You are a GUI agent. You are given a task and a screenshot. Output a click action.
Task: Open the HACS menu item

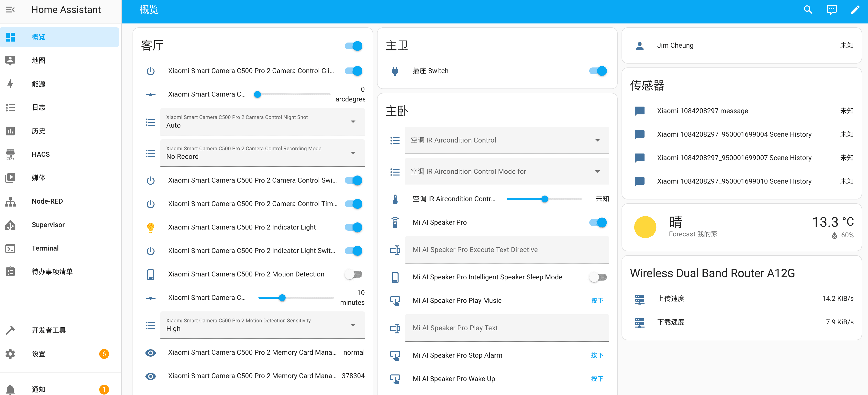click(59, 154)
